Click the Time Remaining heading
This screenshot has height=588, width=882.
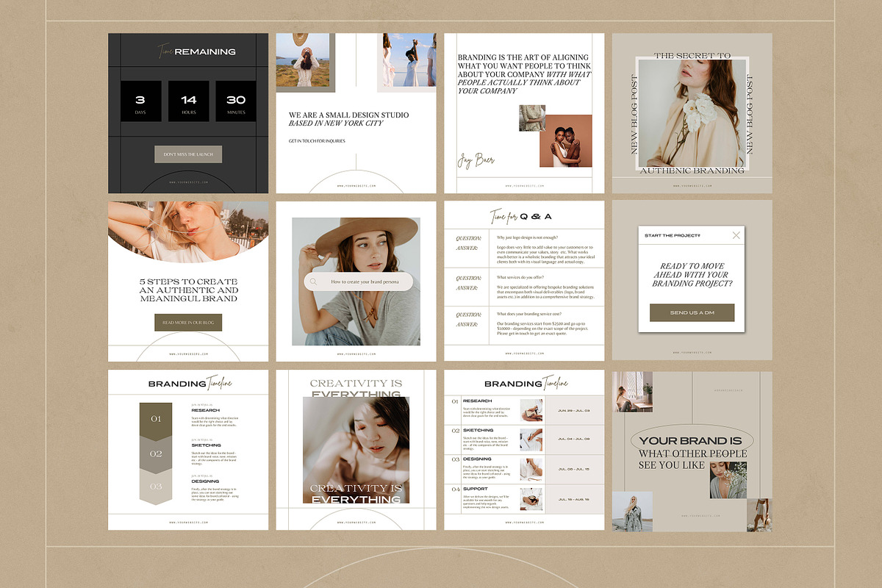click(196, 51)
